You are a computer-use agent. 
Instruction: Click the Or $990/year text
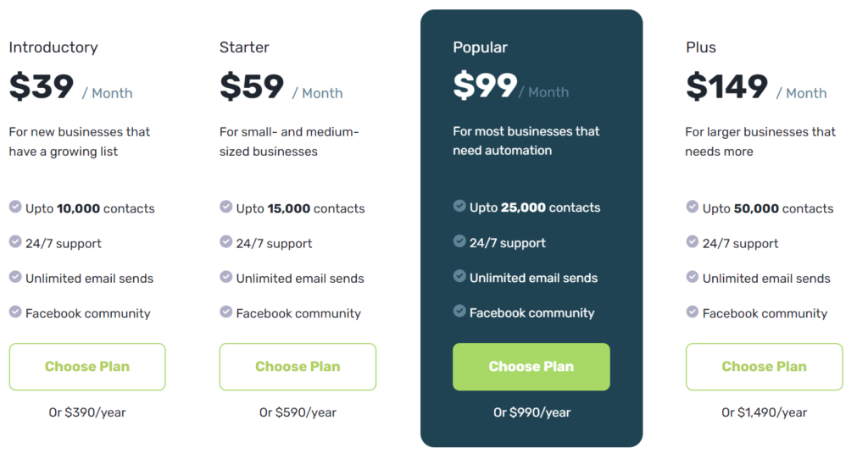[532, 412]
